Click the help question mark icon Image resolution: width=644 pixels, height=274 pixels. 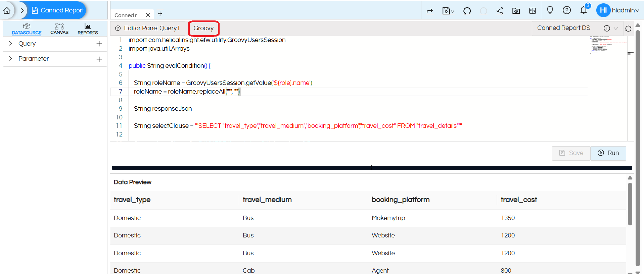click(567, 10)
